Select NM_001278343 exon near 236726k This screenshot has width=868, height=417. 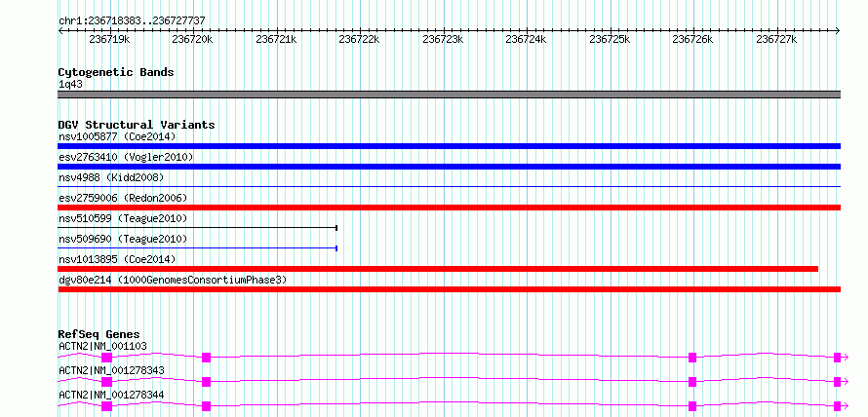click(692, 382)
